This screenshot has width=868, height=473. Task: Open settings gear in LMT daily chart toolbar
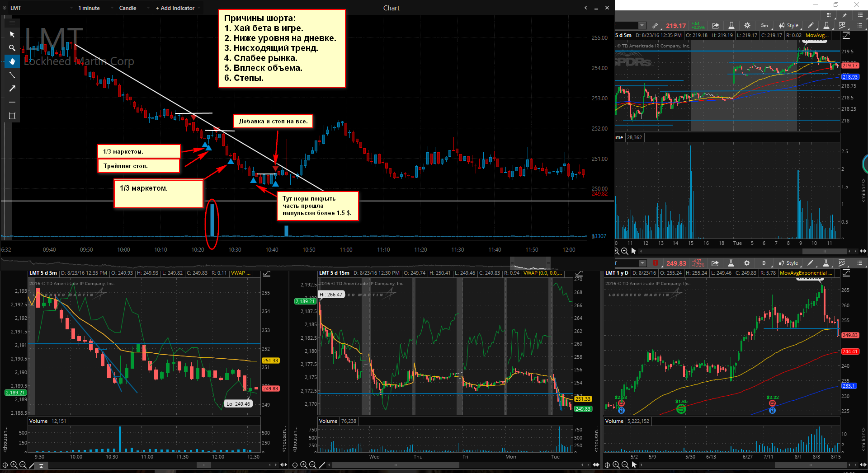tap(747, 263)
